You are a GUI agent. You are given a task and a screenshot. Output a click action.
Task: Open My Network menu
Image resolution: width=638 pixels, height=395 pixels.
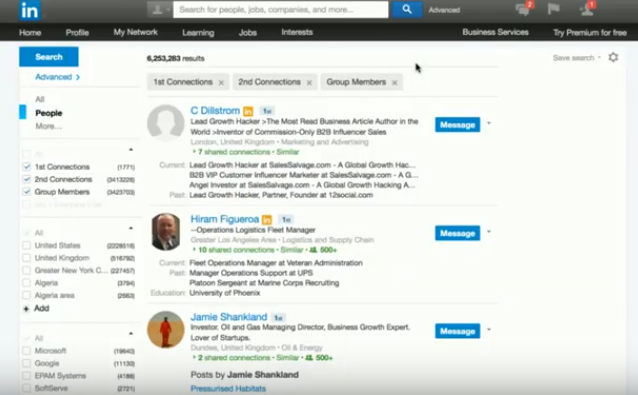click(x=135, y=32)
